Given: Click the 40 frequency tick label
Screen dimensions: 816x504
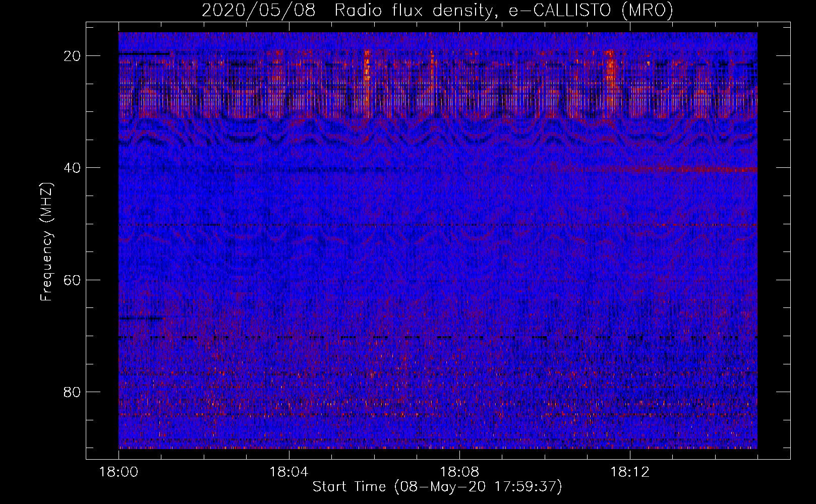Looking at the screenshot, I should click(x=73, y=168).
